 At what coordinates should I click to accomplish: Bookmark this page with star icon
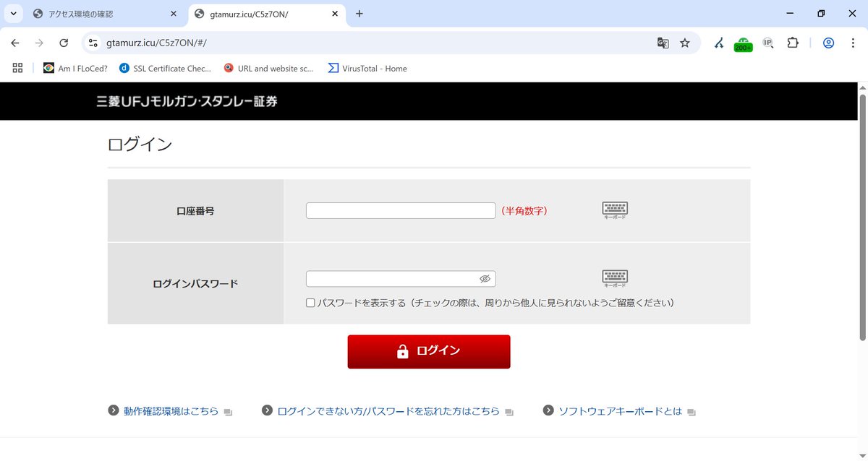coord(684,43)
